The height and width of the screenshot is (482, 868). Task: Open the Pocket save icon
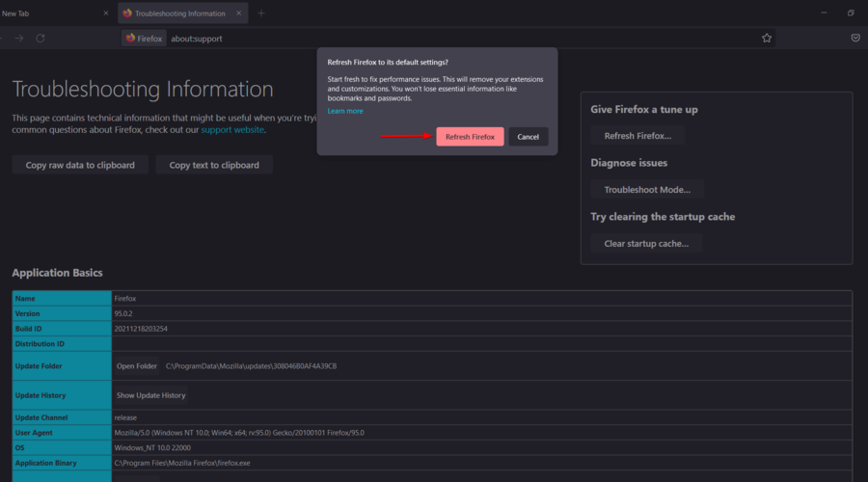pos(855,39)
